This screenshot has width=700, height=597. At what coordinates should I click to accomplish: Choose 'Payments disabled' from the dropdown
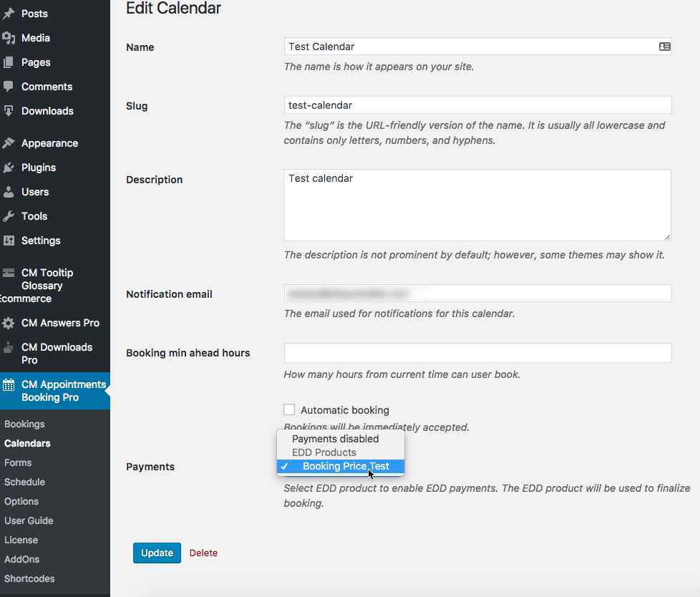tap(335, 439)
